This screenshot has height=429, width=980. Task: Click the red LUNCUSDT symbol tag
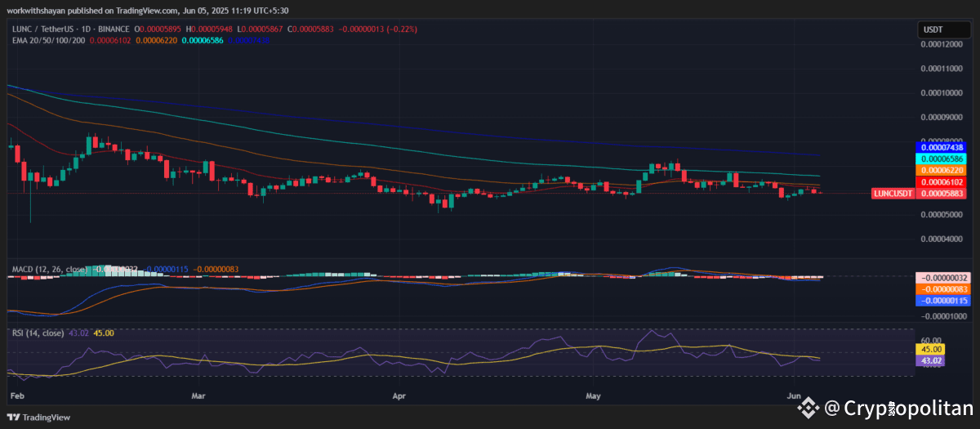tap(893, 194)
